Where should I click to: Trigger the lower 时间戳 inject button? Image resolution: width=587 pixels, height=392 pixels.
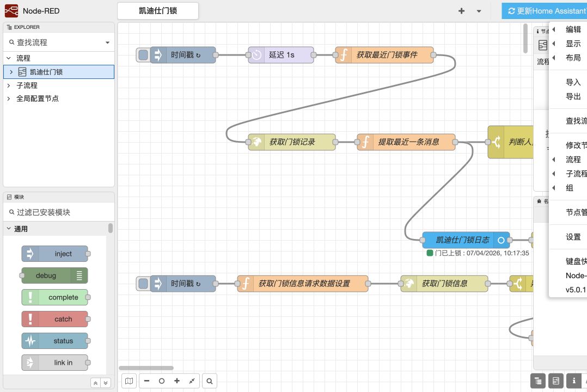click(x=143, y=284)
